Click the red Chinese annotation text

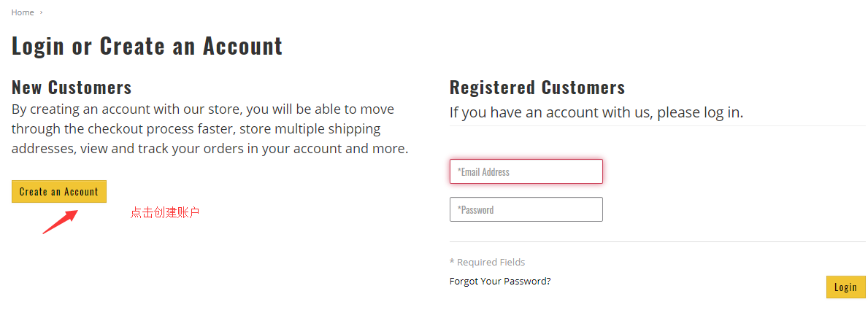(165, 213)
